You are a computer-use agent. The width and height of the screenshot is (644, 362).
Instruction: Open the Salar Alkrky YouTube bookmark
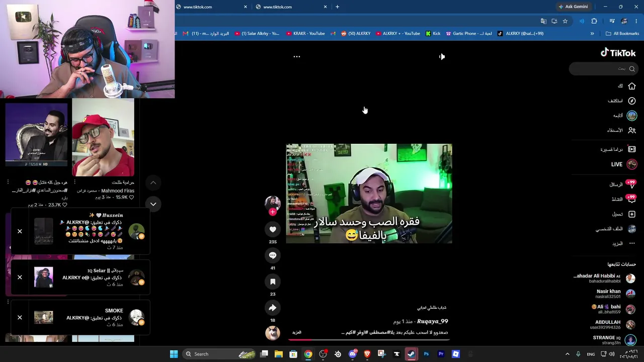click(257, 34)
